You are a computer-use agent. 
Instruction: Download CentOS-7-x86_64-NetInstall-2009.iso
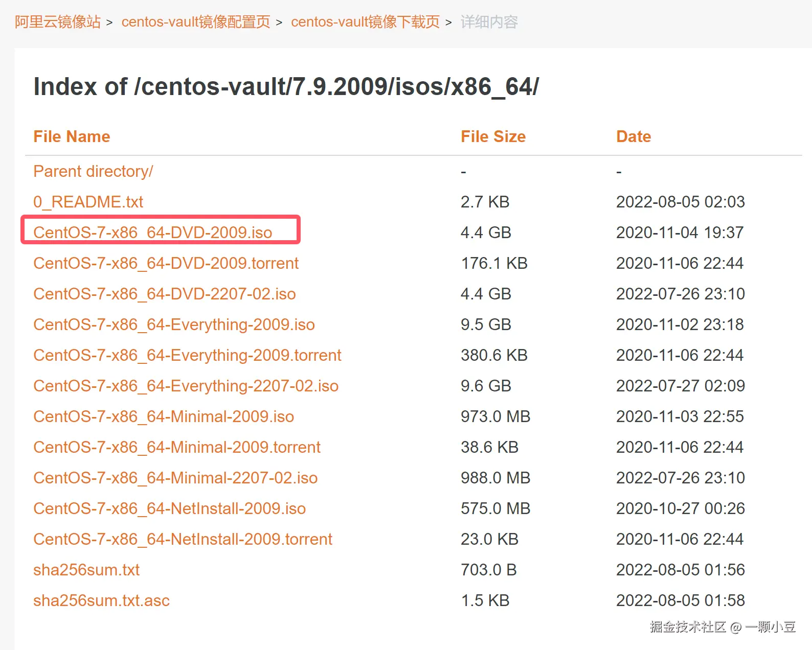(x=169, y=508)
